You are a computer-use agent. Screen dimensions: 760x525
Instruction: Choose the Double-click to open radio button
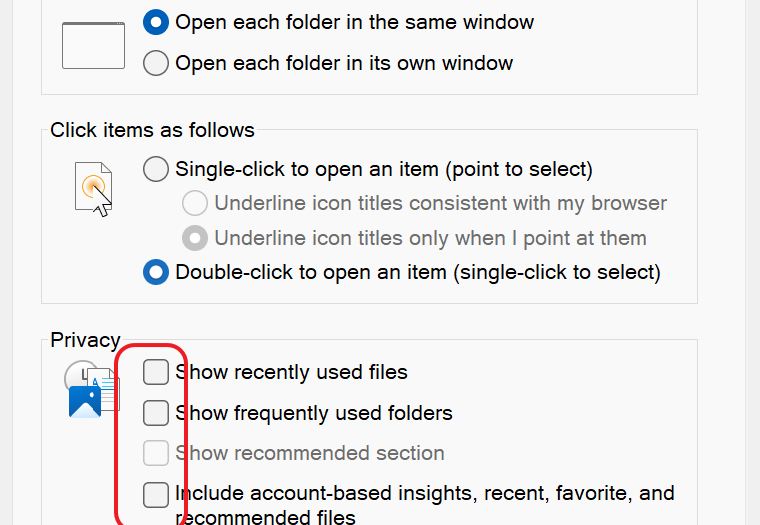point(156,271)
